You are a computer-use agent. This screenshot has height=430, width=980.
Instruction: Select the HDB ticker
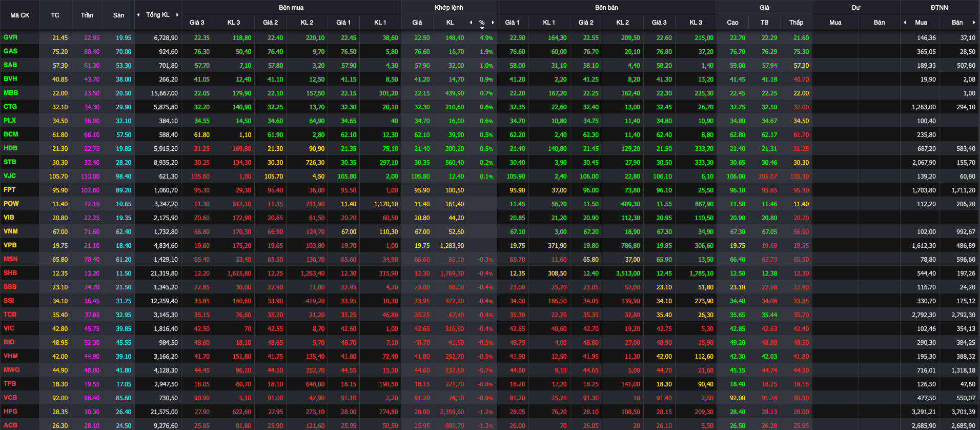10,148
